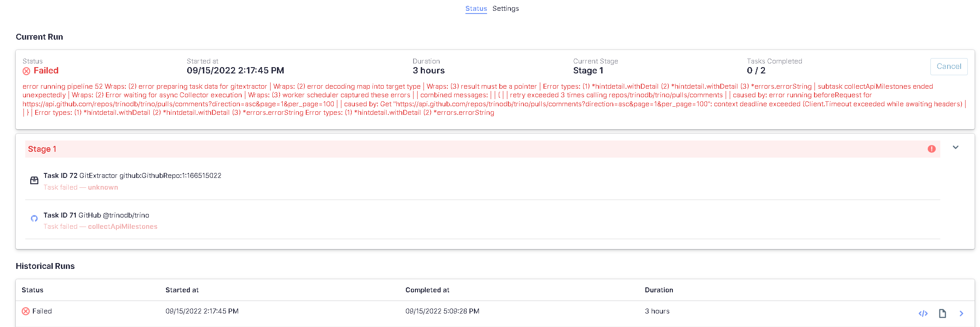The image size is (980, 327).
Task: Expand historical run details with arrow
Action: (961, 313)
